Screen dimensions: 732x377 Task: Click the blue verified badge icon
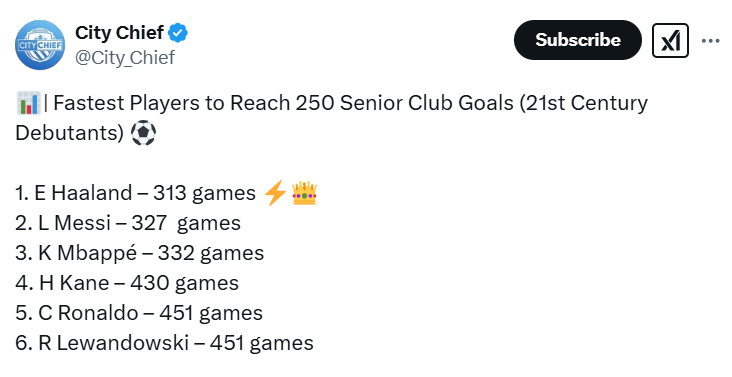[178, 33]
